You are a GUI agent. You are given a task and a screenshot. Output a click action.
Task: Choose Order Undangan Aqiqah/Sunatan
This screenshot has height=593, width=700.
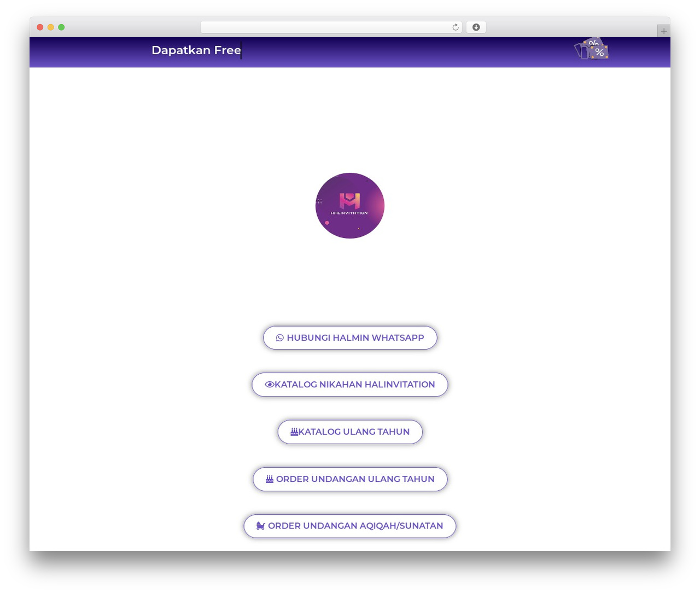(x=350, y=526)
